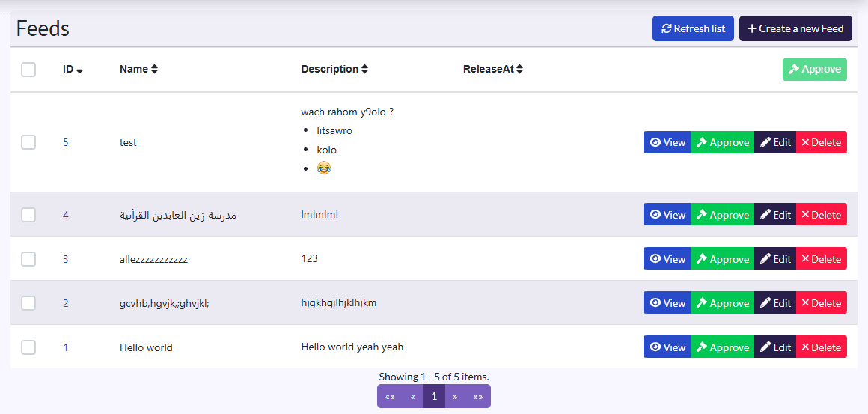The height and width of the screenshot is (414, 868).
Task: Approve the gcvhb,hgvjk,;ghvjkl; feed
Action: click(722, 302)
